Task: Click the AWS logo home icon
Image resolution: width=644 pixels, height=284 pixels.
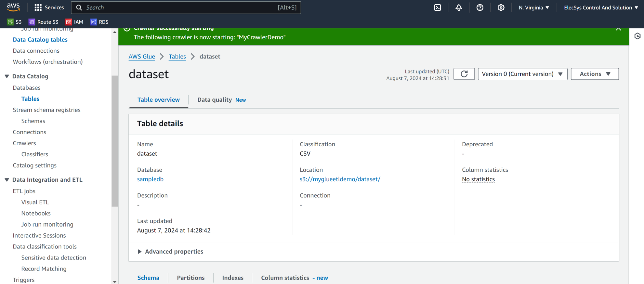Action: tap(13, 7)
